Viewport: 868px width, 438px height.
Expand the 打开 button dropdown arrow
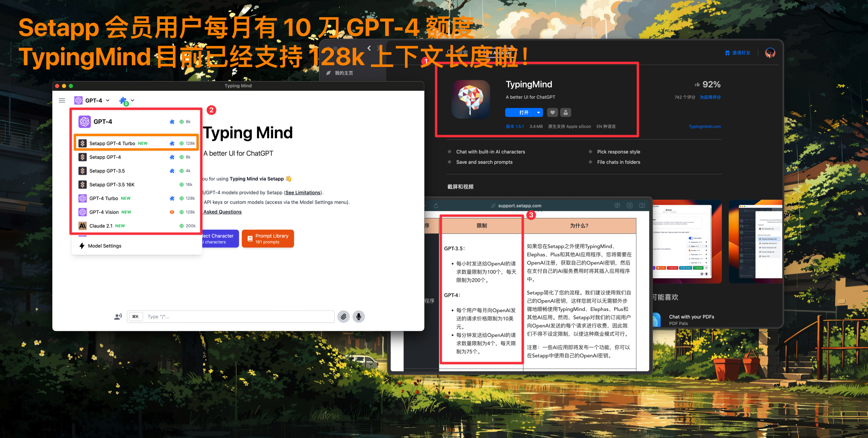click(538, 112)
